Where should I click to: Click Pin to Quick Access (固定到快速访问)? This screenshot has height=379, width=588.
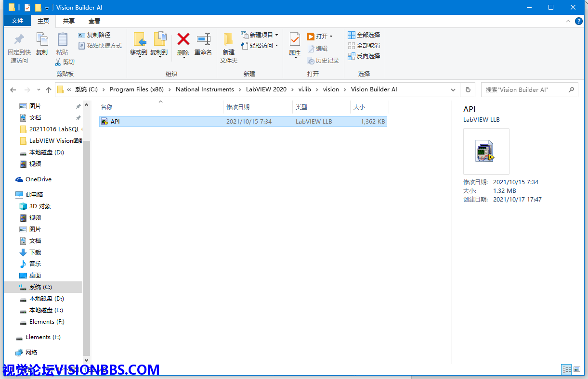coord(19,40)
